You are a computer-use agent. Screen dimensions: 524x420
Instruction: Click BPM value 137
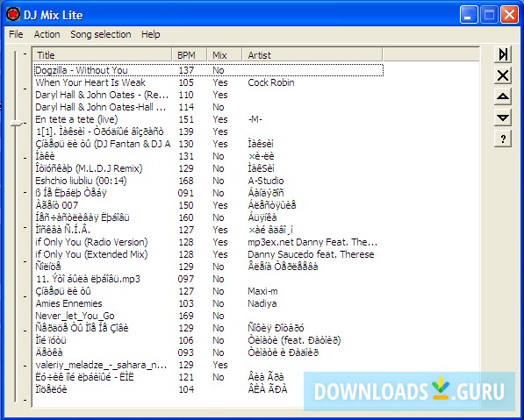click(x=186, y=70)
